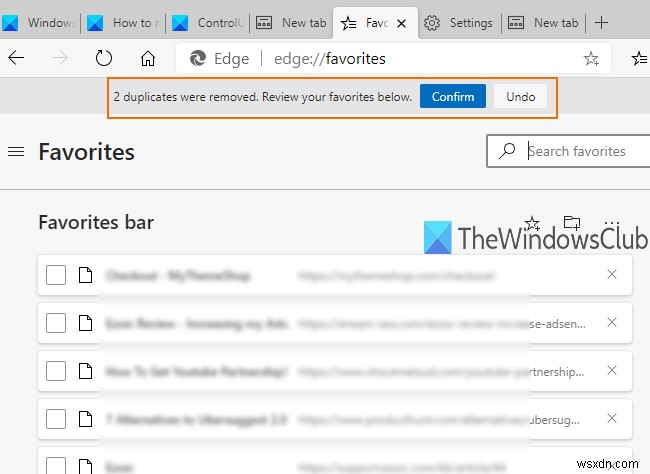Add this page to favorites from address bar
Screen dimensions: 650x474
(x=591, y=58)
